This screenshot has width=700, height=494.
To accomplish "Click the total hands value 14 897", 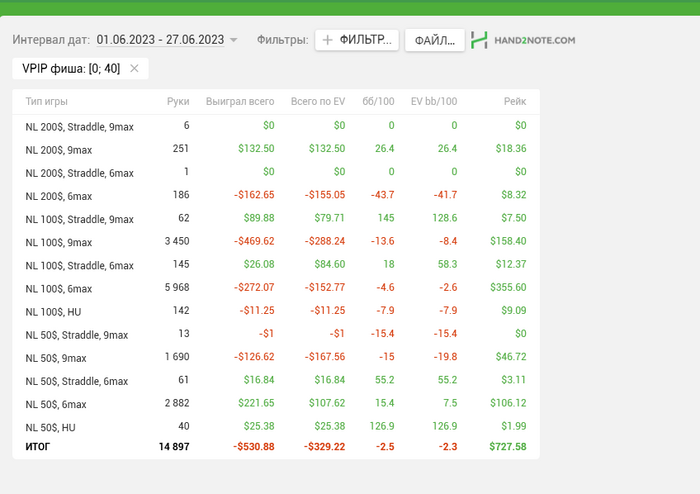I will (174, 447).
